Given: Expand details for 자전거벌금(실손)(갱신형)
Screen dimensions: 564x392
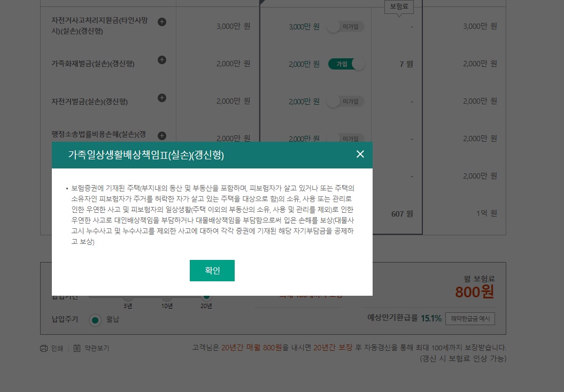Looking at the screenshot, I should click(x=162, y=97).
